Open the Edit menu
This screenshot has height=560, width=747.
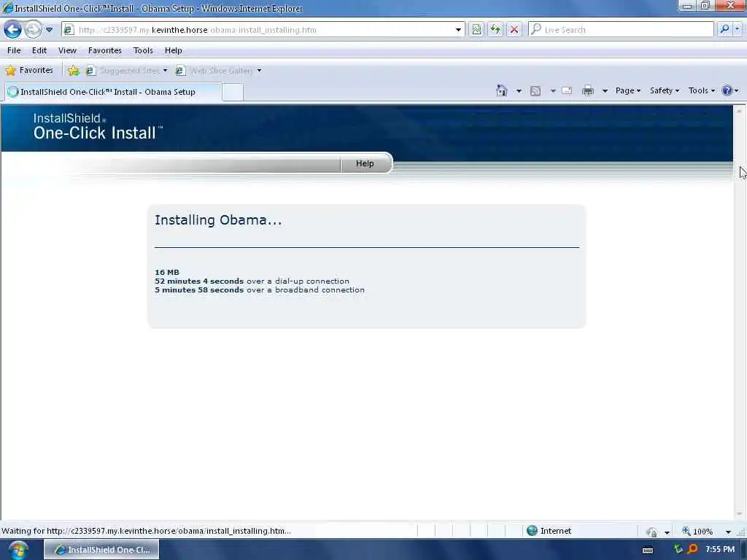tap(39, 50)
